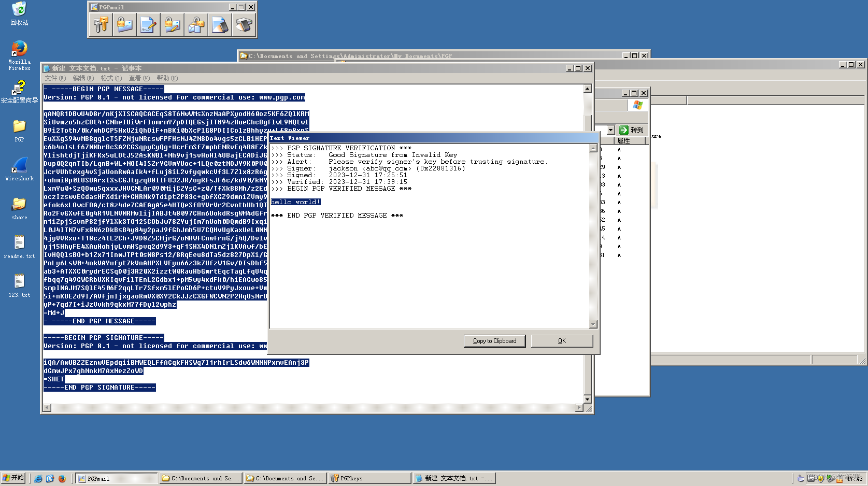Switch to second C:\Documents and Se... taskbar button
Screen dimensions: 868x486
[x=284, y=478]
